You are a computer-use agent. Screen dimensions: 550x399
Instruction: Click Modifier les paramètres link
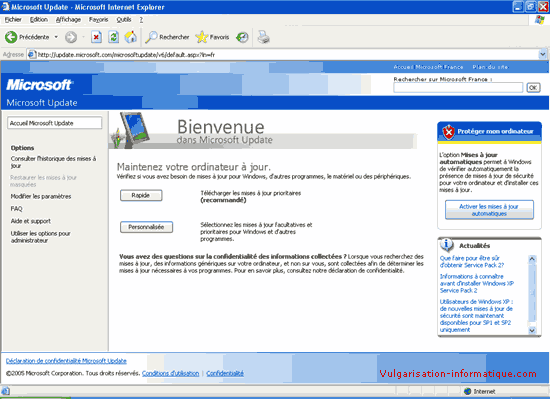pos(41,196)
